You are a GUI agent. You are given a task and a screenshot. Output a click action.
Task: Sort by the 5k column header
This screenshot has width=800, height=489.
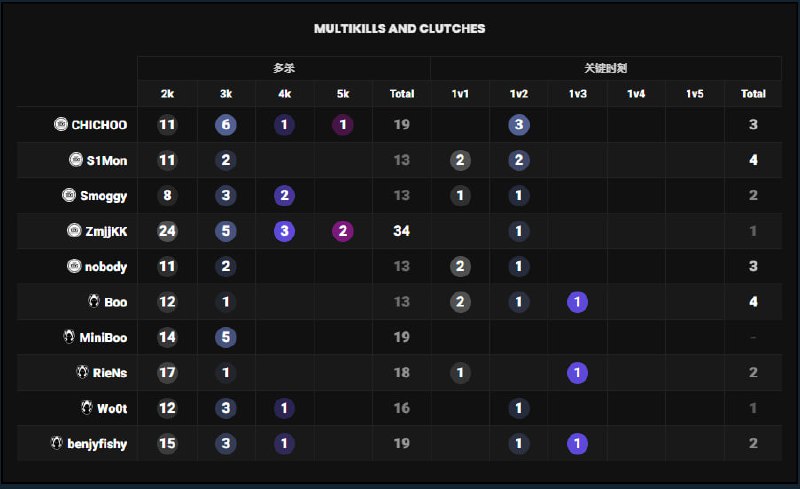(x=343, y=94)
